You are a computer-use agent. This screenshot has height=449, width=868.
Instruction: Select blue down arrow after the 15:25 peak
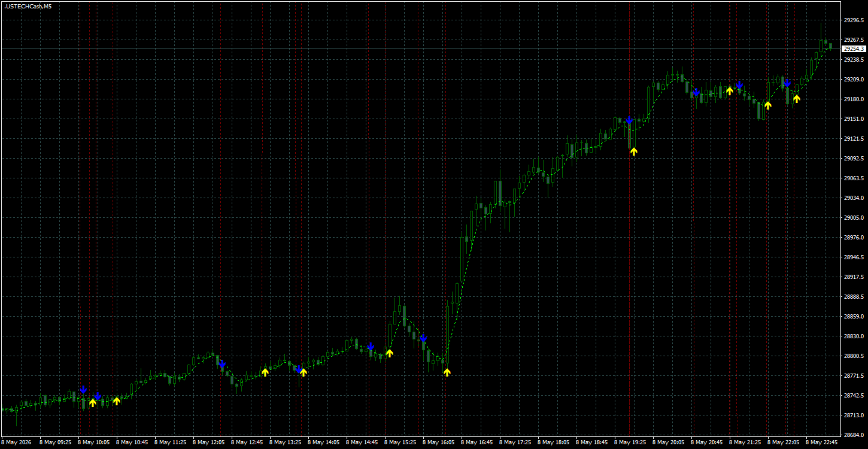423,338
